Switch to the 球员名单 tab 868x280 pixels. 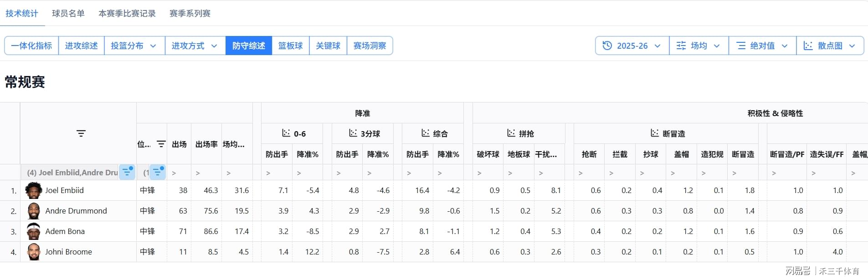(x=68, y=13)
